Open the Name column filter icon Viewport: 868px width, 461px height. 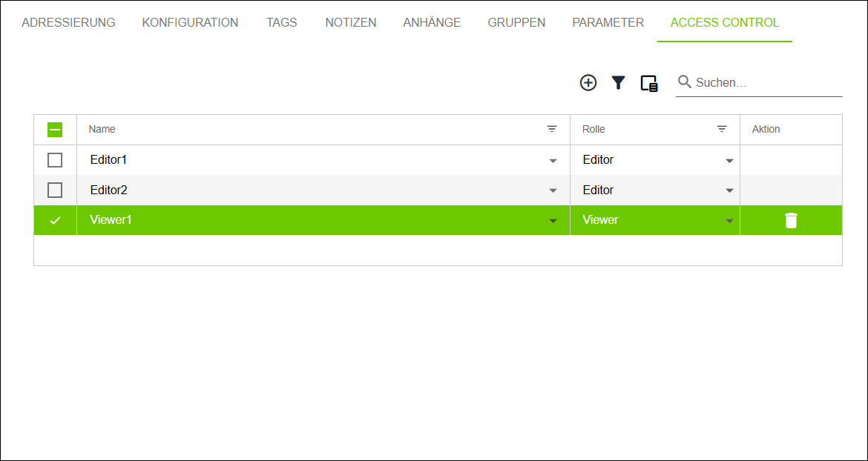tap(552, 129)
